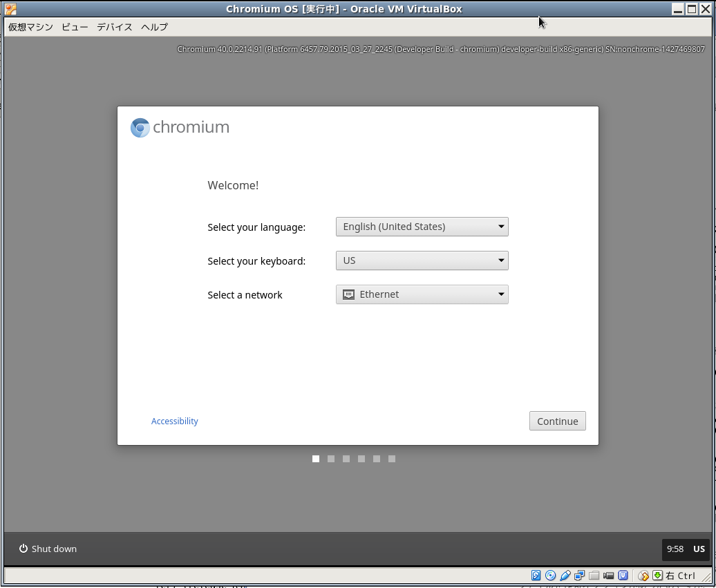Click the Chromium version build text

(x=441, y=49)
